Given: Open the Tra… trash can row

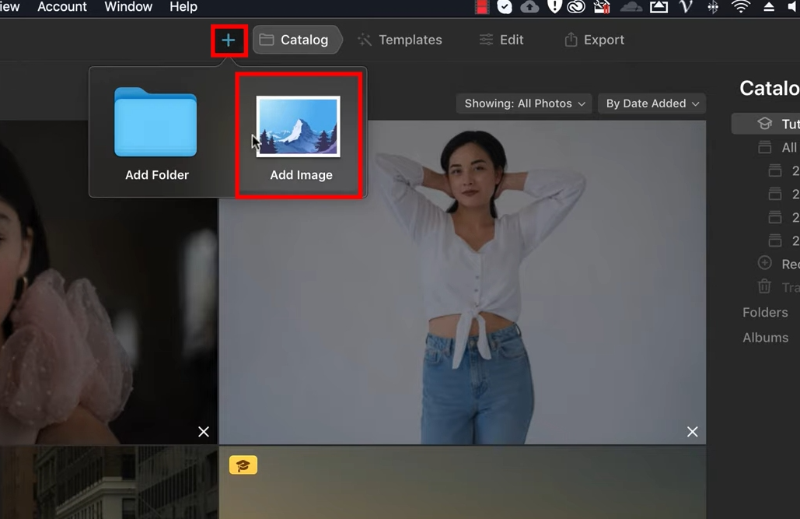Looking at the screenshot, I should [778, 287].
